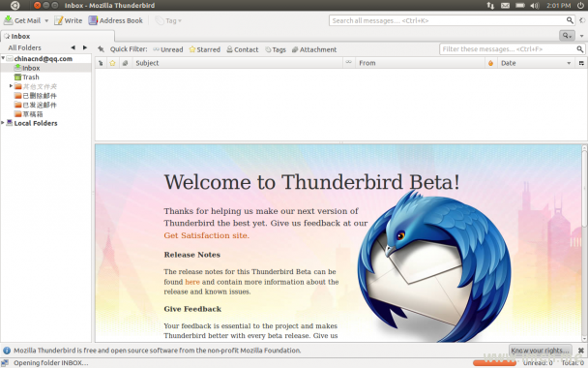
Task: Switch to next folder view arrow
Action: (85, 47)
